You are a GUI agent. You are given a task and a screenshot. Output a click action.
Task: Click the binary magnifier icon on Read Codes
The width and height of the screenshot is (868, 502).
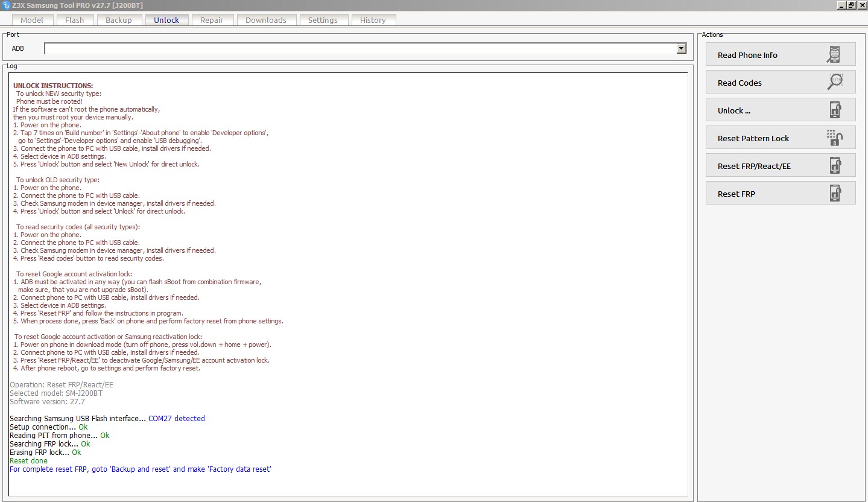coord(835,82)
